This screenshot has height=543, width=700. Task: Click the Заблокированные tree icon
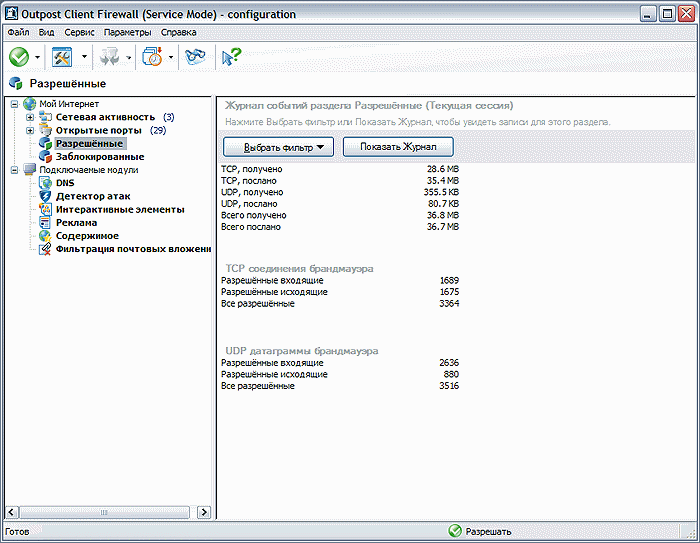pos(45,157)
